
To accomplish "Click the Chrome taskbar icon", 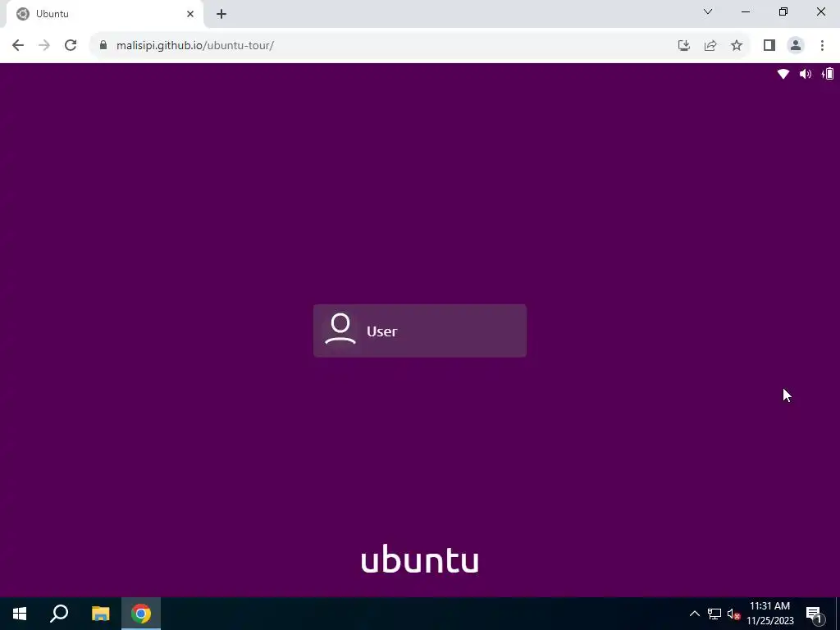I will tap(141, 614).
